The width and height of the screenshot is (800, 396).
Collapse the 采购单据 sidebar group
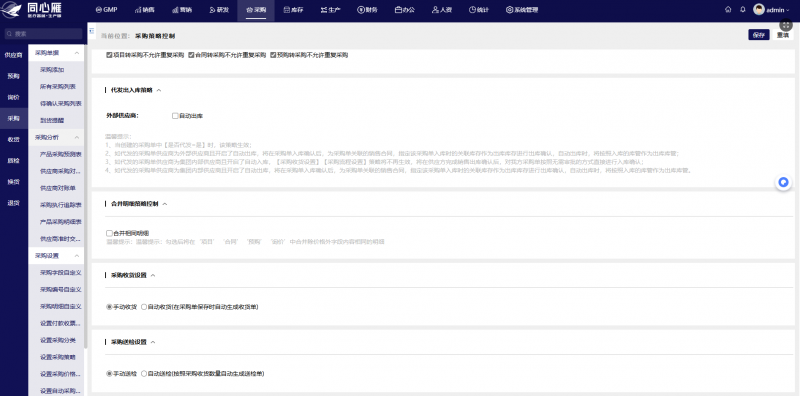point(77,53)
